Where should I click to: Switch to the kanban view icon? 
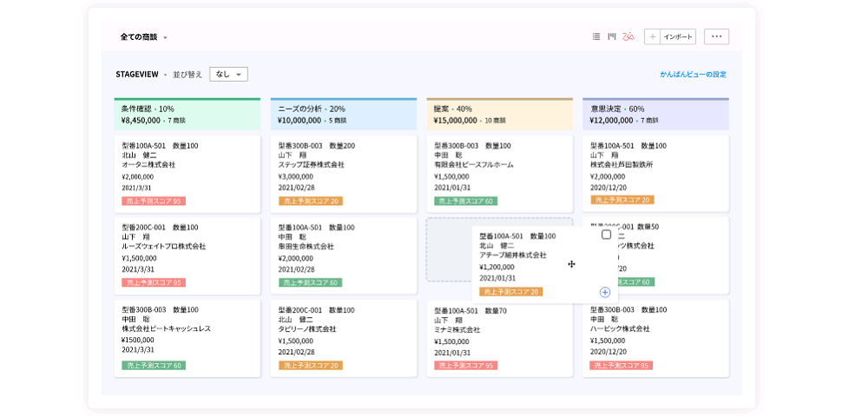[612, 36]
